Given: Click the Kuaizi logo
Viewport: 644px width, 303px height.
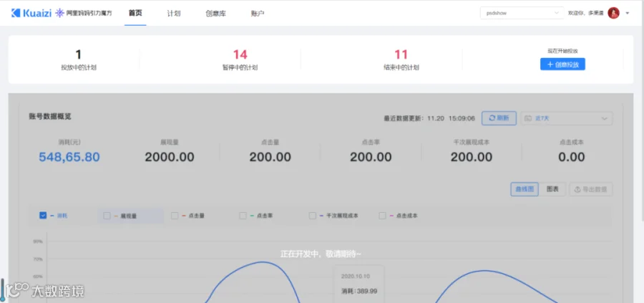Looking at the screenshot, I should [31, 13].
